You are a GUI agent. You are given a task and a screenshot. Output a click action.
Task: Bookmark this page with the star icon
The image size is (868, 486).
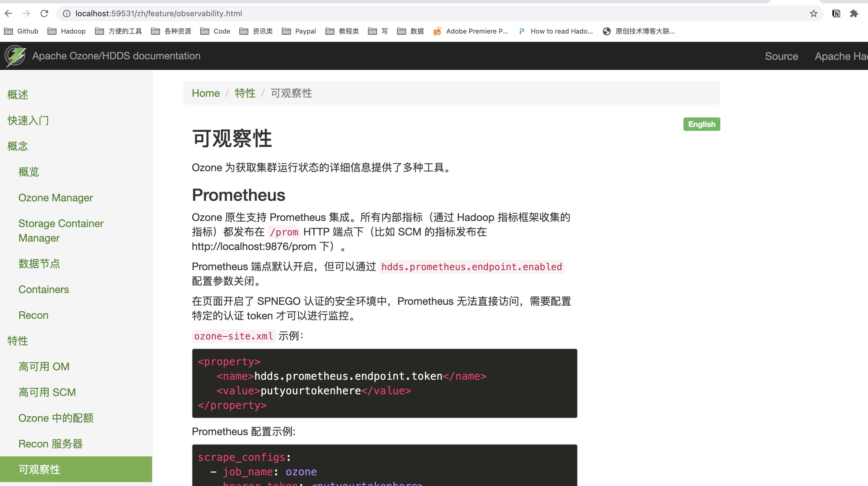[x=813, y=13]
